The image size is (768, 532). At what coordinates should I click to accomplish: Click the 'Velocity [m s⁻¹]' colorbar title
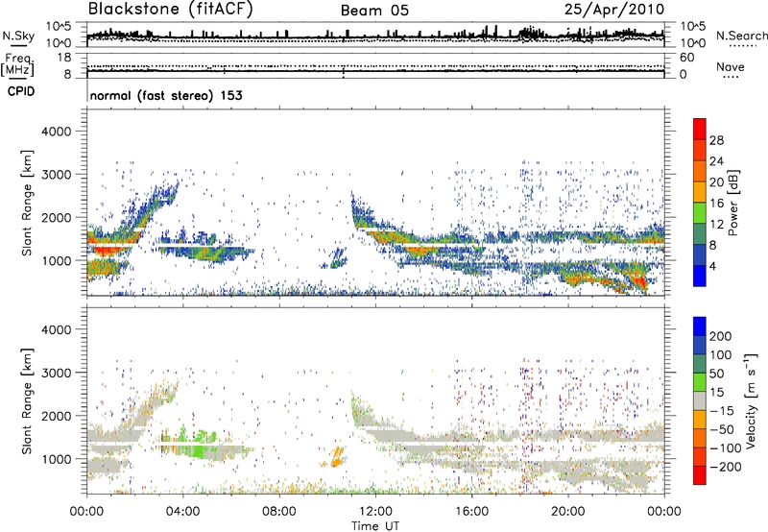pyautogui.click(x=751, y=400)
